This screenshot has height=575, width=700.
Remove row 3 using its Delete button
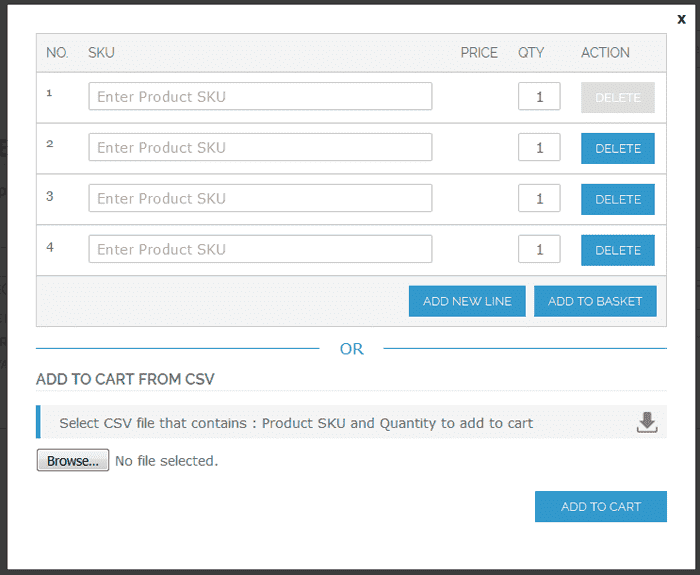[x=617, y=199]
